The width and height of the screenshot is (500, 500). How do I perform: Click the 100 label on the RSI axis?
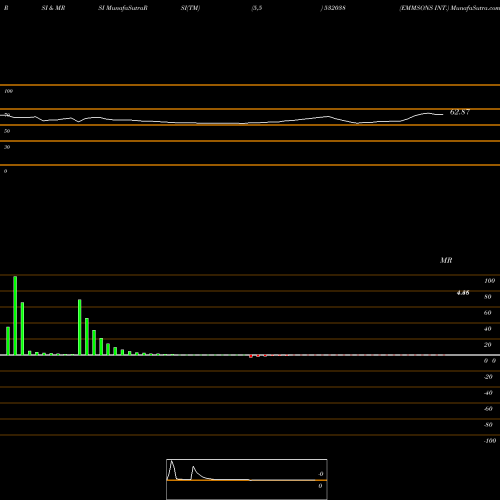tap(8, 91)
